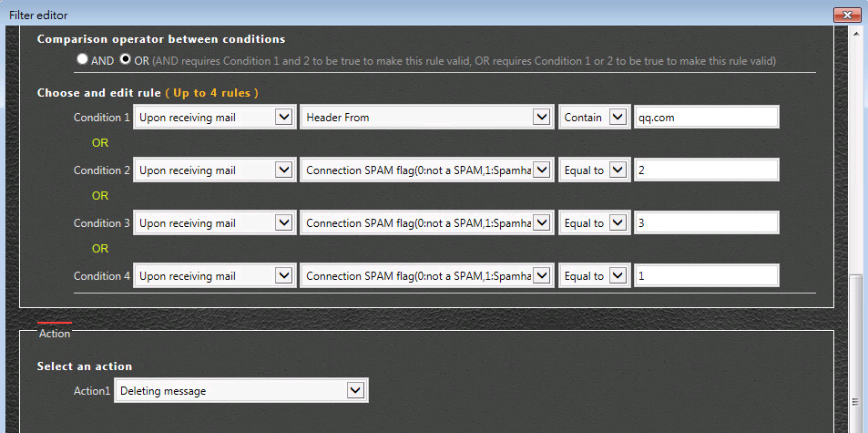
Task: Click Condition 4 value field containing 1
Action: (x=707, y=275)
